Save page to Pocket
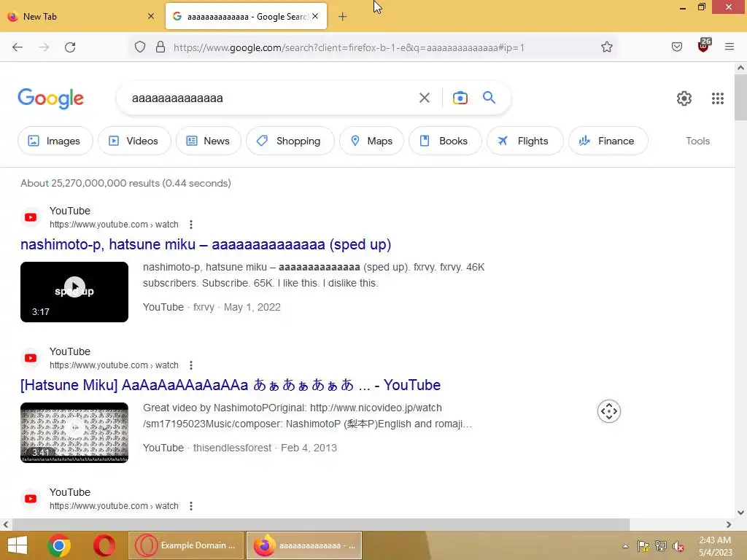The width and height of the screenshot is (747, 560). click(677, 47)
